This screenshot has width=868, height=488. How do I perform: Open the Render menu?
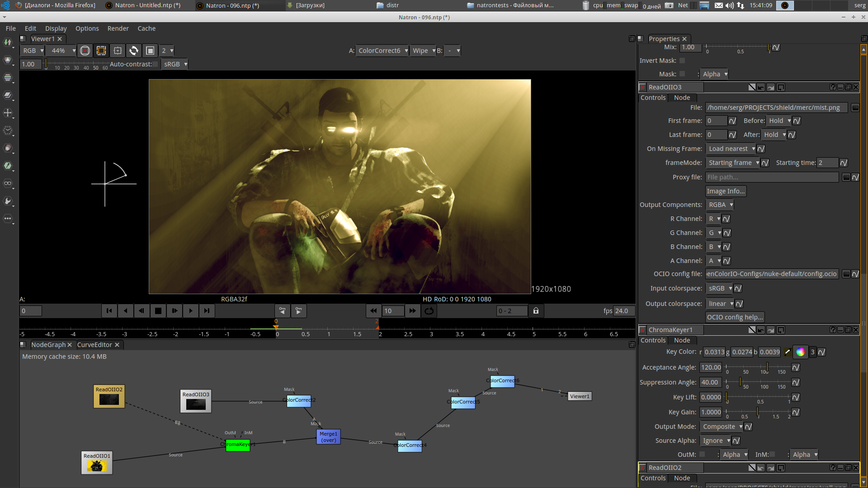click(x=118, y=28)
